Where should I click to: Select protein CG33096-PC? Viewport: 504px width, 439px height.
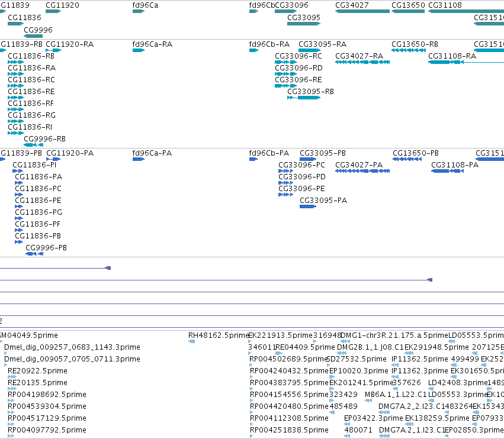point(285,171)
